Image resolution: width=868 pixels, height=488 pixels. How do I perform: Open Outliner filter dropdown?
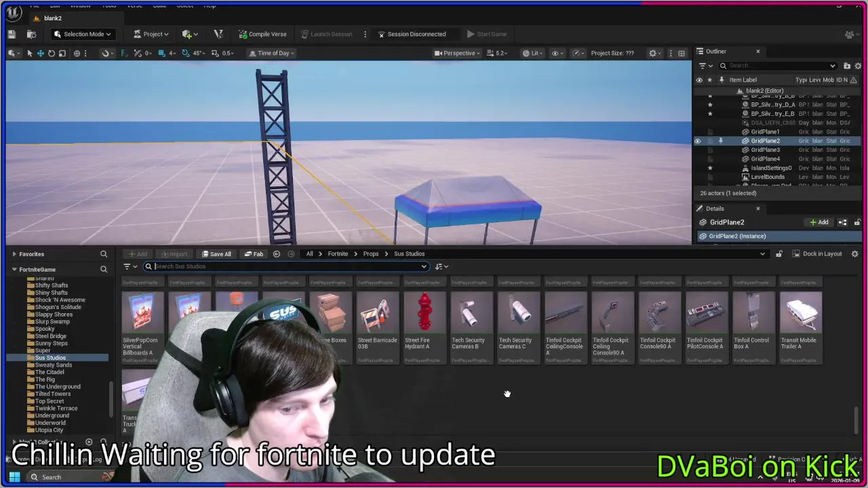pyautogui.click(x=705, y=66)
